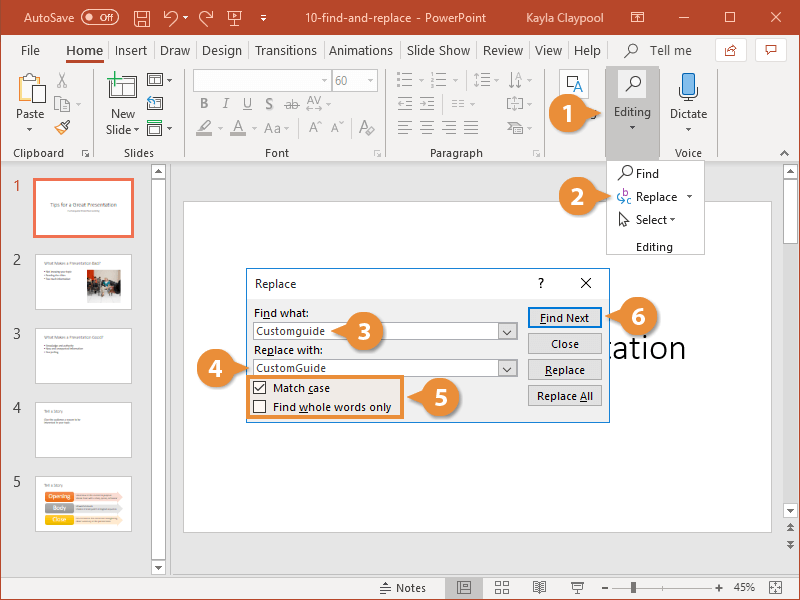Open the Format Painter tool
This screenshot has width=800, height=600.
[x=60, y=128]
